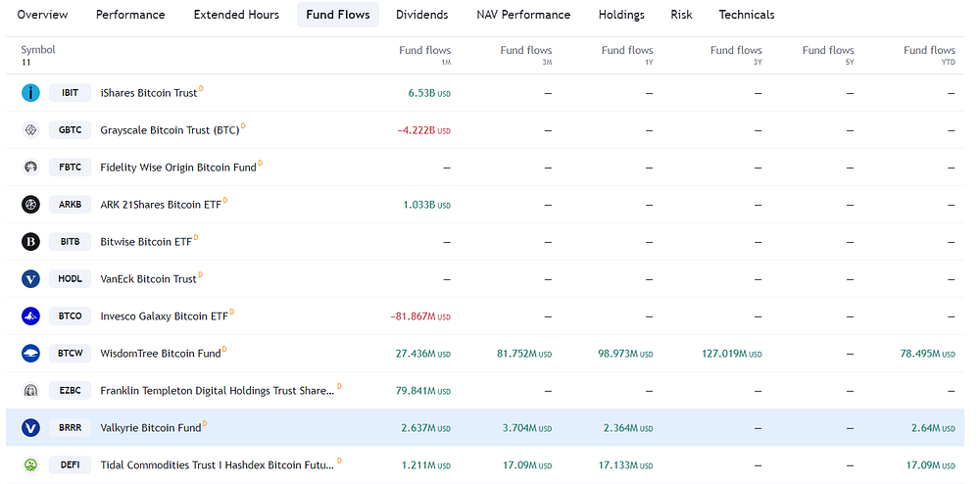Click the BRRR ticker badge

click(70, 428)
